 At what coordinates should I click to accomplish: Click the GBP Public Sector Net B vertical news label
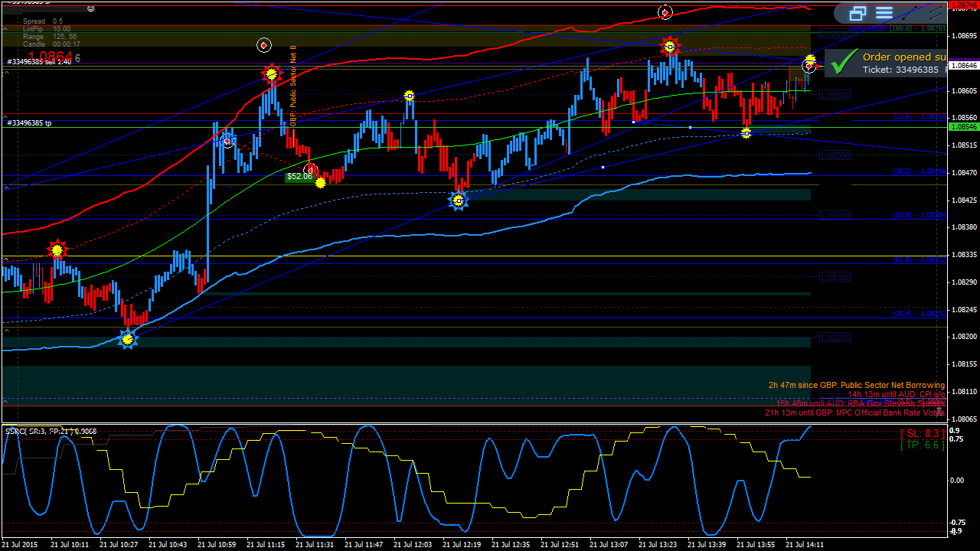[x=293, y=86]
